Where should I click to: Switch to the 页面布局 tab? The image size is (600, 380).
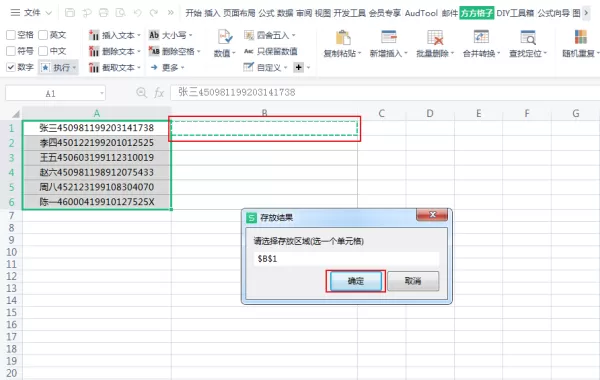[239, 13]
